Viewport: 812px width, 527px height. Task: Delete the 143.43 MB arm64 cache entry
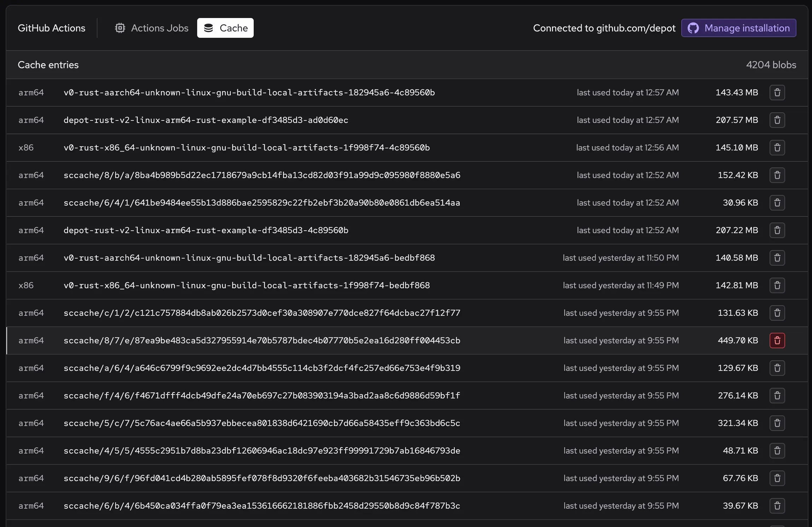click(777, 93)
